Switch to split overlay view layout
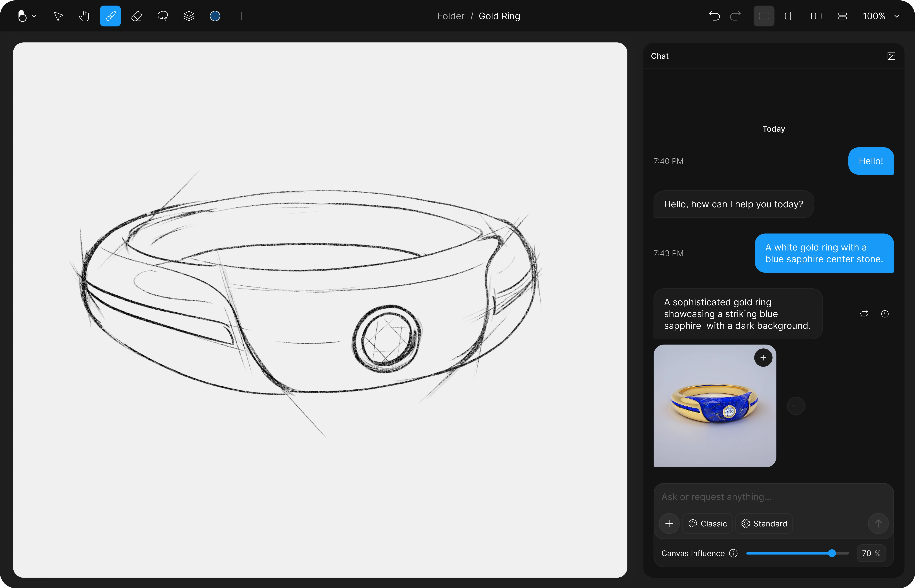Screen dimensions: 915x588 tap(790, 16)
